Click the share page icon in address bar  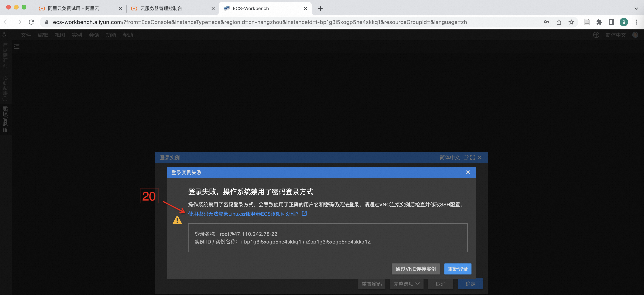tap(559, 22)
